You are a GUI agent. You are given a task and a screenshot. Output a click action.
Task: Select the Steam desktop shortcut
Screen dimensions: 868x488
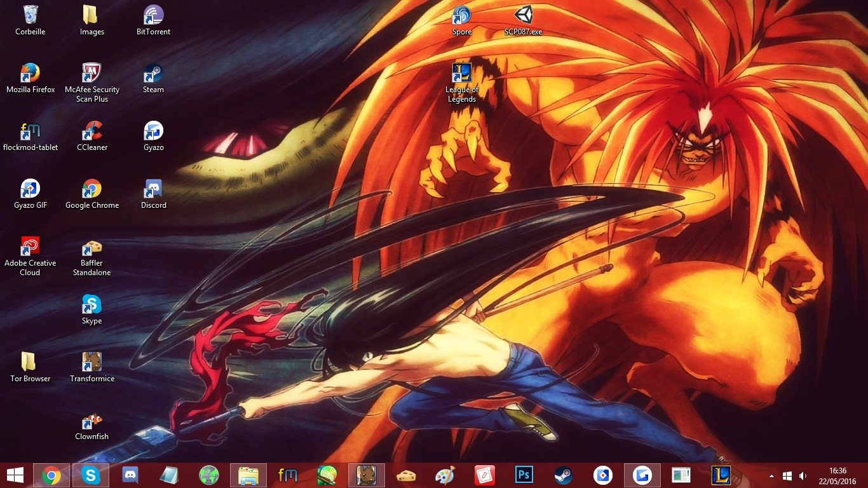[x=153, y=78]
